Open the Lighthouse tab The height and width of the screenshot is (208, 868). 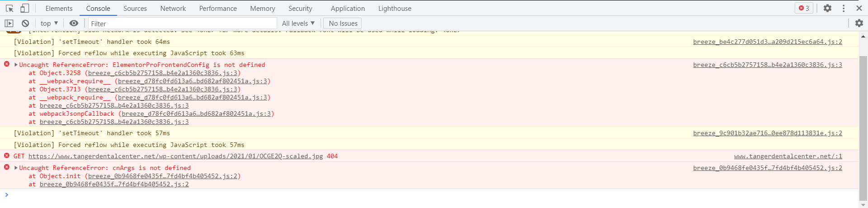(395, 9)
